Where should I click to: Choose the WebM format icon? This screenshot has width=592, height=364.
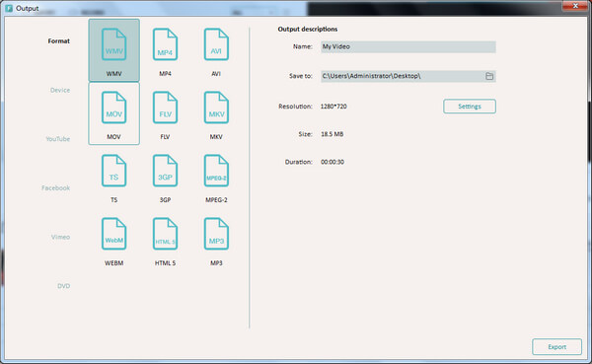[114, 234]
